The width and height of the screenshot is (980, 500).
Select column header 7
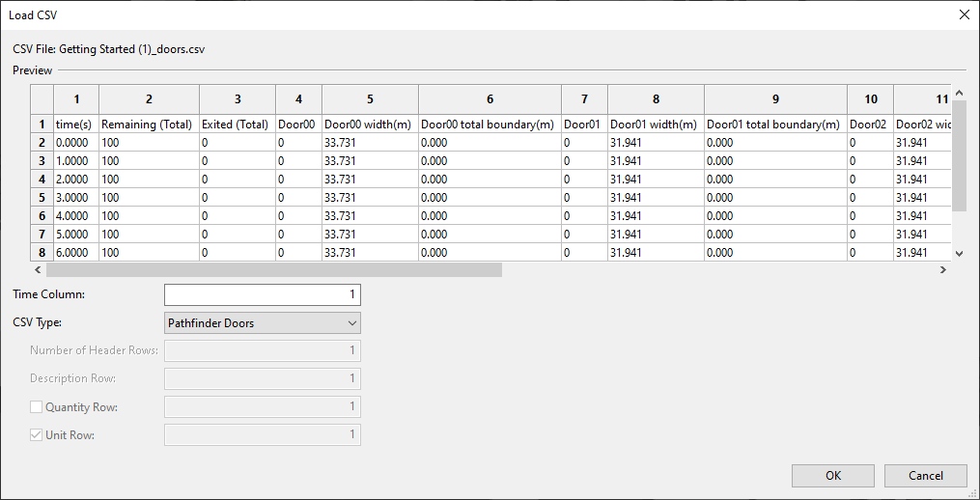[x=584, y=99]
